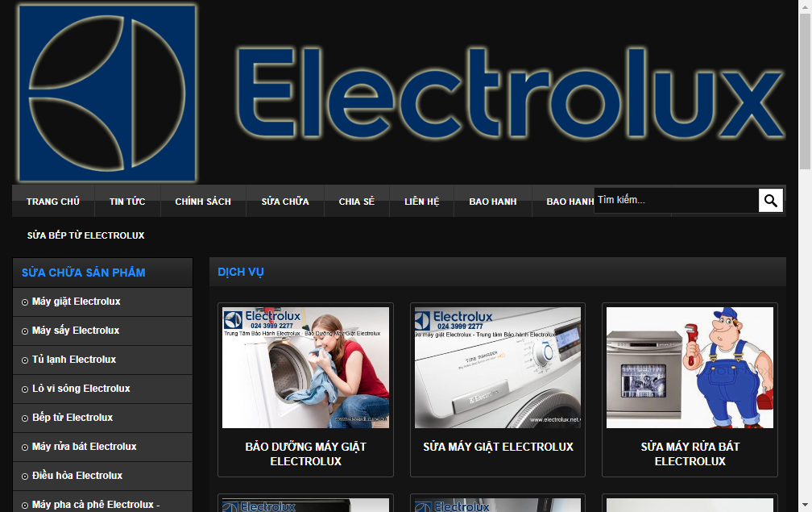Go to SỬA CHỮA in the navbar

click(285, 202)
